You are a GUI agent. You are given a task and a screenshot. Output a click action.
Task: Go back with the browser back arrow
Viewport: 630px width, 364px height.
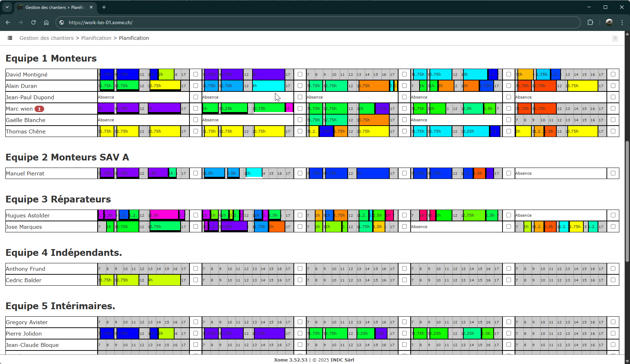[x=8, y=22]
